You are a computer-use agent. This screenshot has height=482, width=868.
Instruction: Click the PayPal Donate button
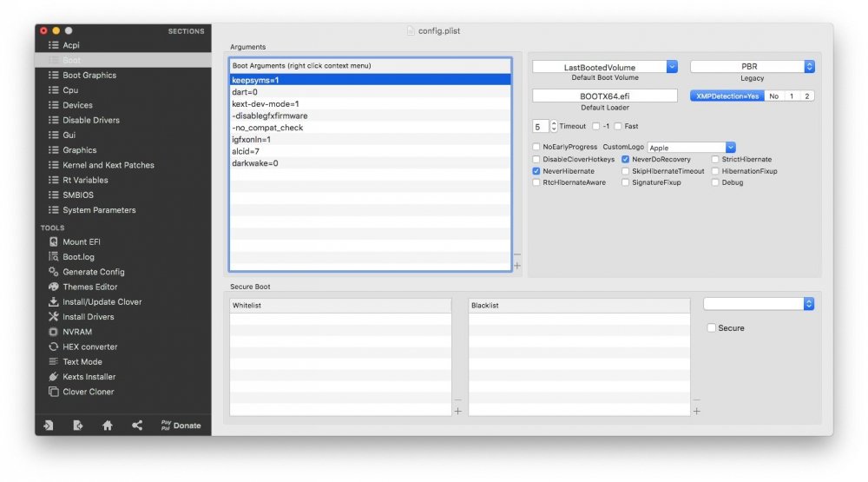[x=181, y=425]
